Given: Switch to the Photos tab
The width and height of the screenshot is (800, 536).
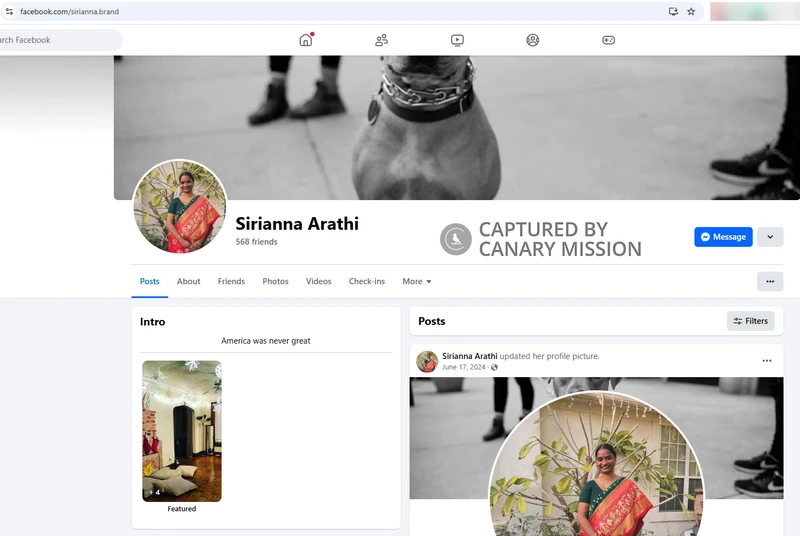Looking at the screenshot, I should tap(276, 282).
